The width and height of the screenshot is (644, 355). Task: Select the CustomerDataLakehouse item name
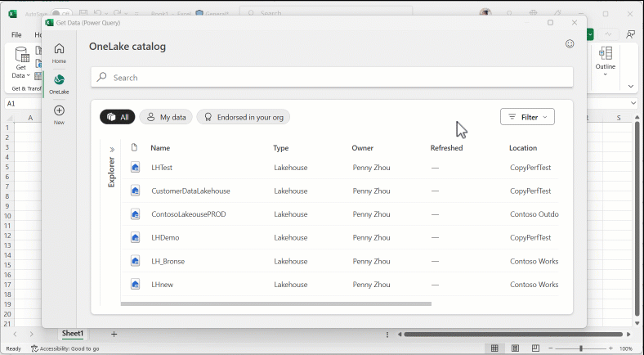click(x=190, y=191)
